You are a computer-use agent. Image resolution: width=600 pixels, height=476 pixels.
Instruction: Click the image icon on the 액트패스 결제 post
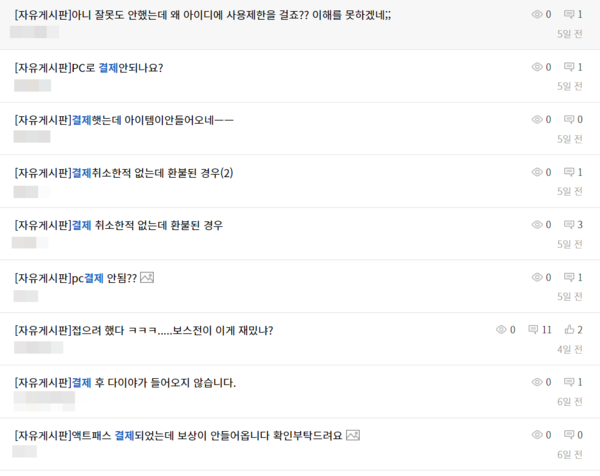[x=352, y=435]
